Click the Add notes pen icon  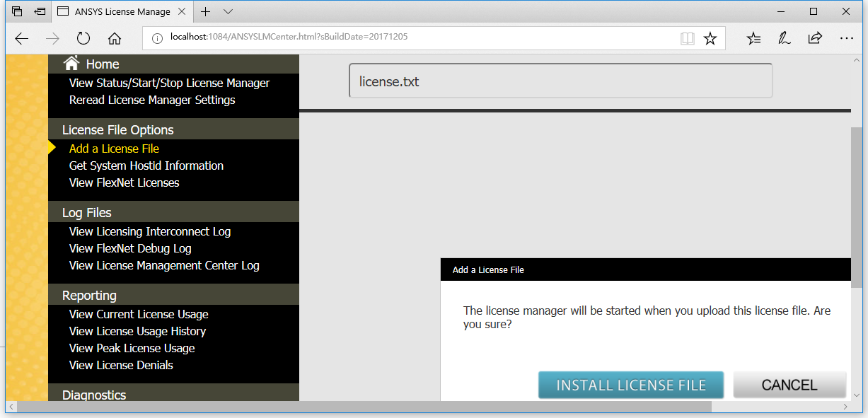[785, 38]
